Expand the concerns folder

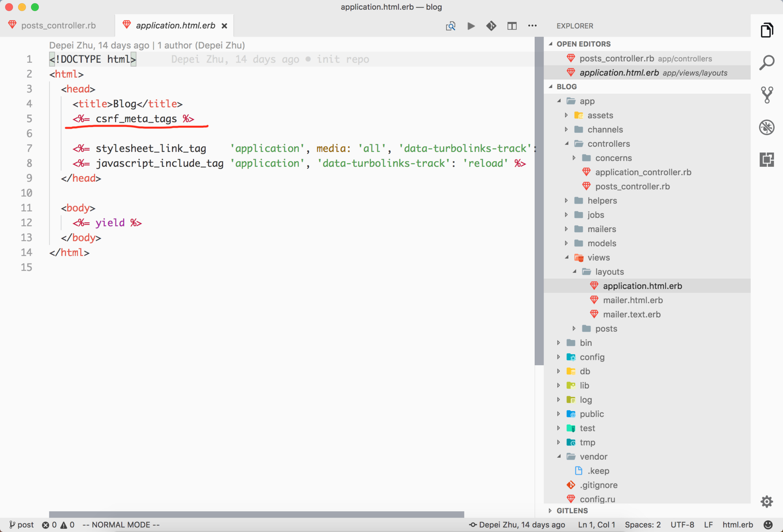647,158
